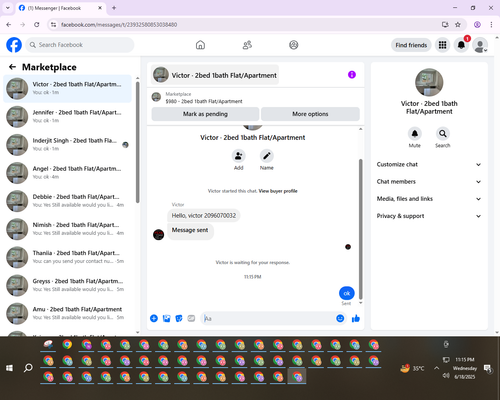Show hidden system tray icons chevron
Viewport: 500px width, 400px height.
(x=436, y=368)
